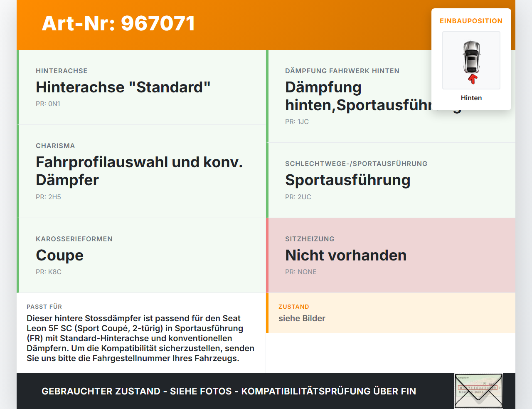
Task: Click the PR: 1JC code text
Action: [x=298, y=121]
